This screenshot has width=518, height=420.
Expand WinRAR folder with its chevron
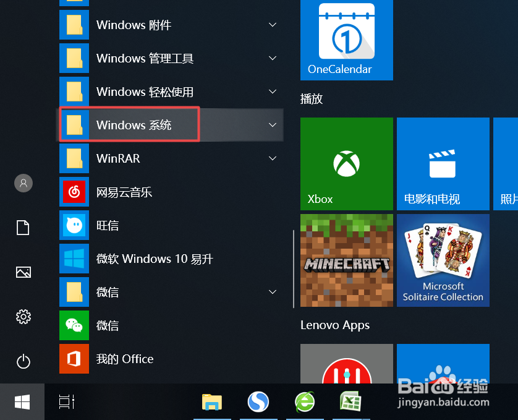tap(273, 158)
